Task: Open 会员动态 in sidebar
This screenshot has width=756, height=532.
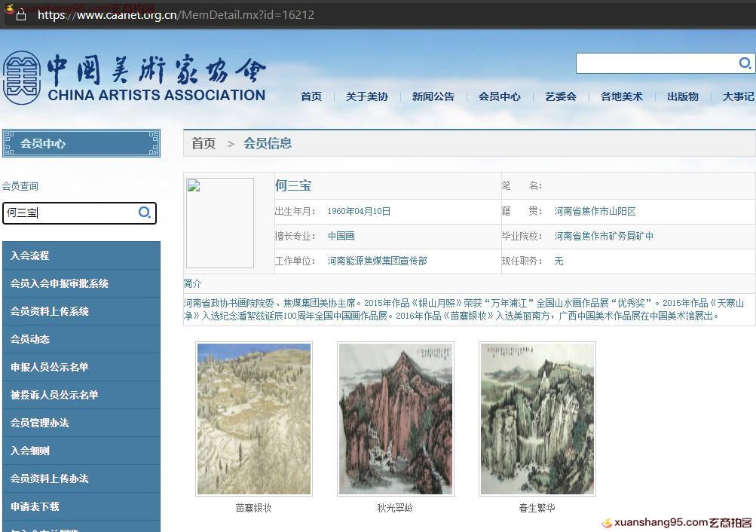Action: point(81,339)
